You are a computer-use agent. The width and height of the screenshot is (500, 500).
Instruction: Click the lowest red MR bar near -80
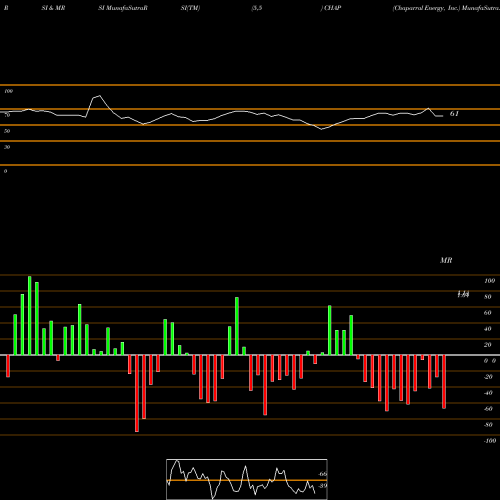click(x=137, y=393)
